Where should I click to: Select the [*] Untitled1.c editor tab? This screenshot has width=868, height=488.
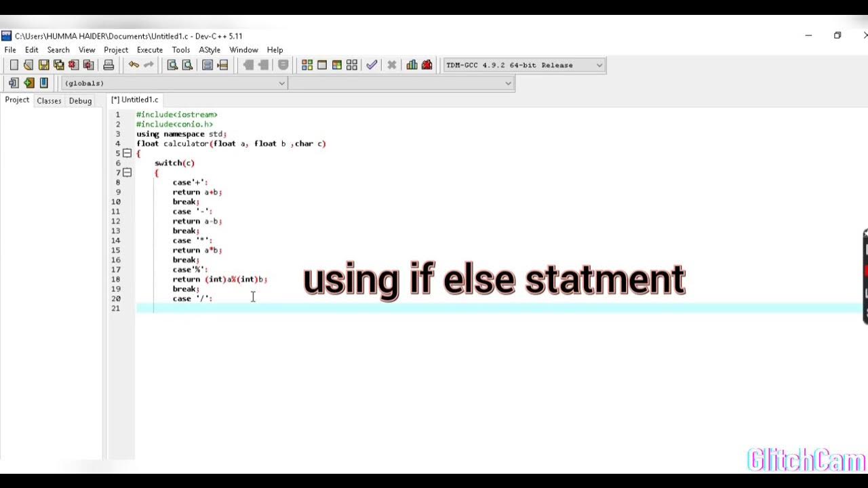pyautogui.click(x=134, y=100)
